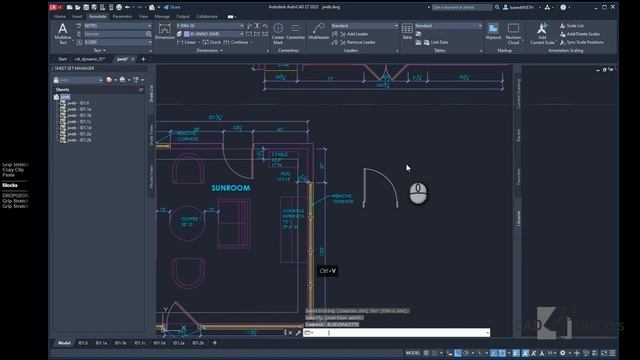The width and height of the screenshot is (640, 360).
Task: Toggle lineweight display in status bar
Action: point(516,353)
